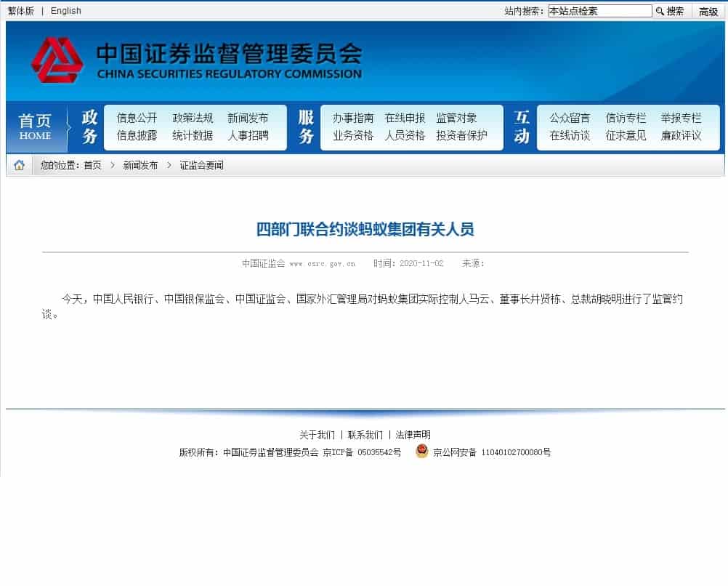Click the 服务 section label
Image resolution: width=728 pixels, height=586 pixels.
tap(306, 127)
